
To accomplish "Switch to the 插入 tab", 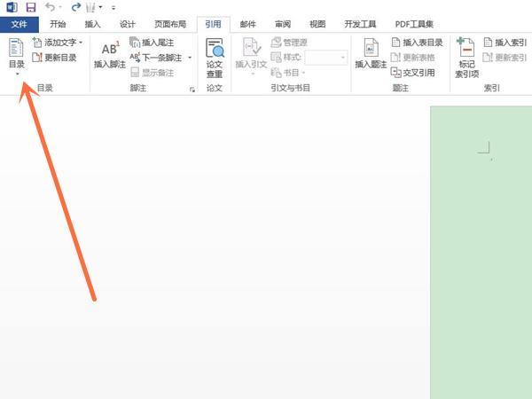I will click(x=91, y=25).
